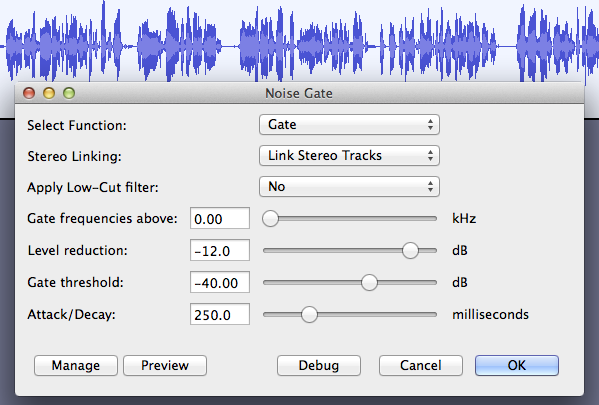Open the Apply Low-Cut filter dropdown
Screen dimensions: 599x405
coord(349,186)
